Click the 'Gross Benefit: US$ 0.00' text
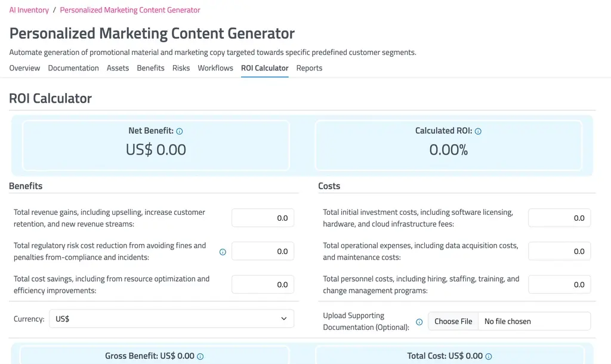This screenshot has height=364, width=611. (150, 356)
